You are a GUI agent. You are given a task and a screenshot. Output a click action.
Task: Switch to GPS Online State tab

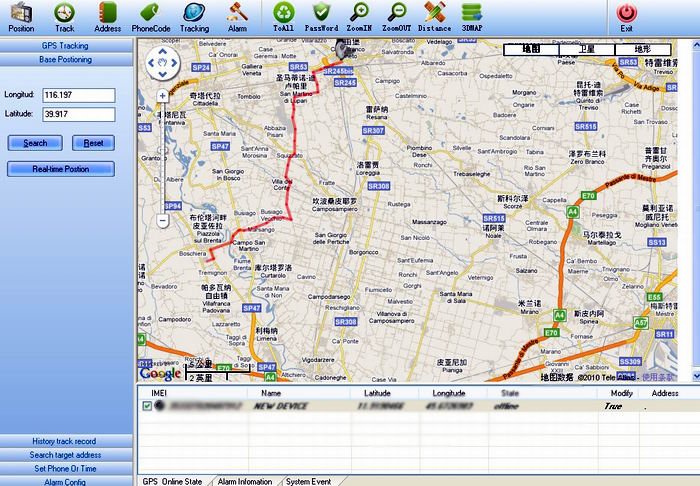click(x=172, y=481)
